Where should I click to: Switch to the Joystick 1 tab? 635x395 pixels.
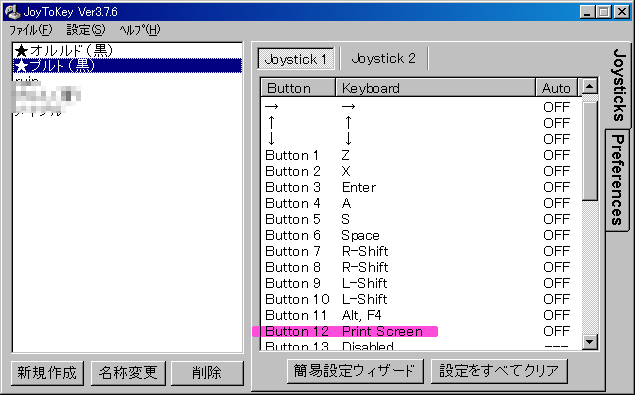click(x=296, y=59)
